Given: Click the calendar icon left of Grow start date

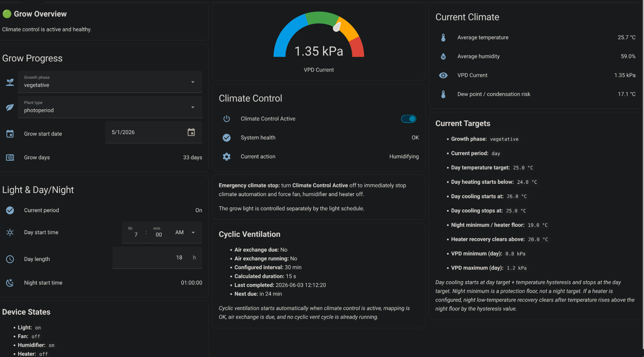Looking at the screenshot, I should pos(10,134).
